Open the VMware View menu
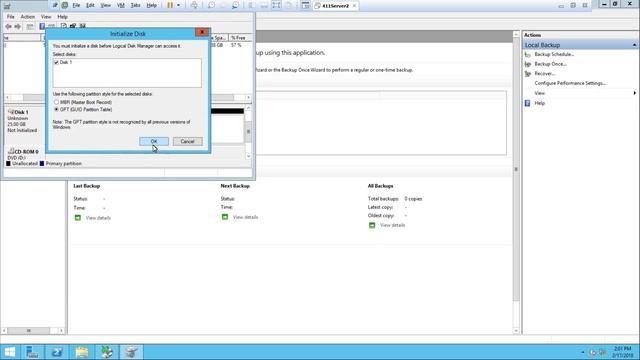 click(105, 5)
